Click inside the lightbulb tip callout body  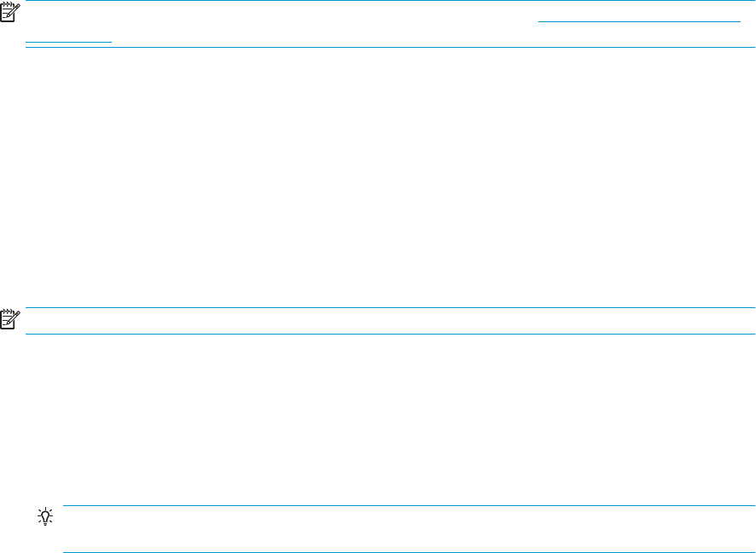(409, 529)
